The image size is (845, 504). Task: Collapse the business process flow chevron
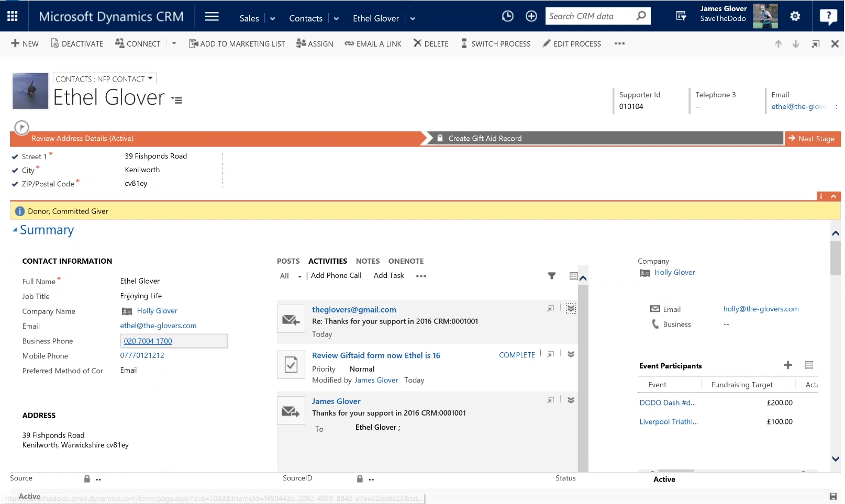click(833, 196)
